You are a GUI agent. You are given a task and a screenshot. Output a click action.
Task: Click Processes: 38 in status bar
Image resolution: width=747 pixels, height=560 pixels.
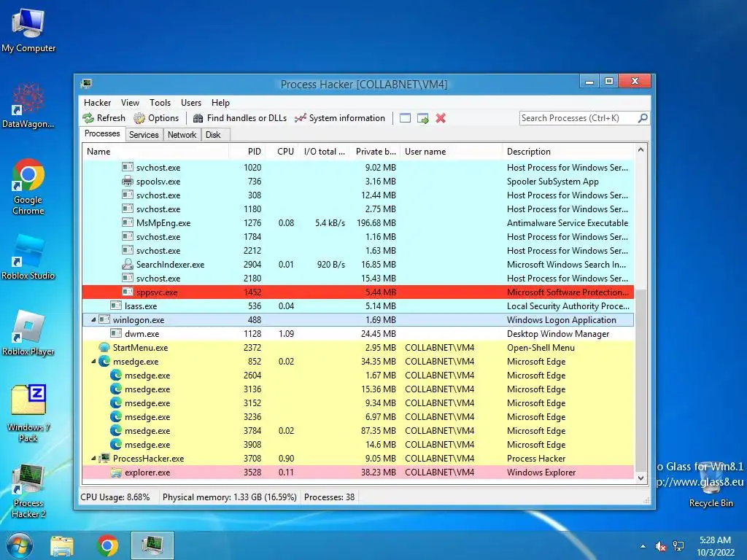[x=329, y=497]
